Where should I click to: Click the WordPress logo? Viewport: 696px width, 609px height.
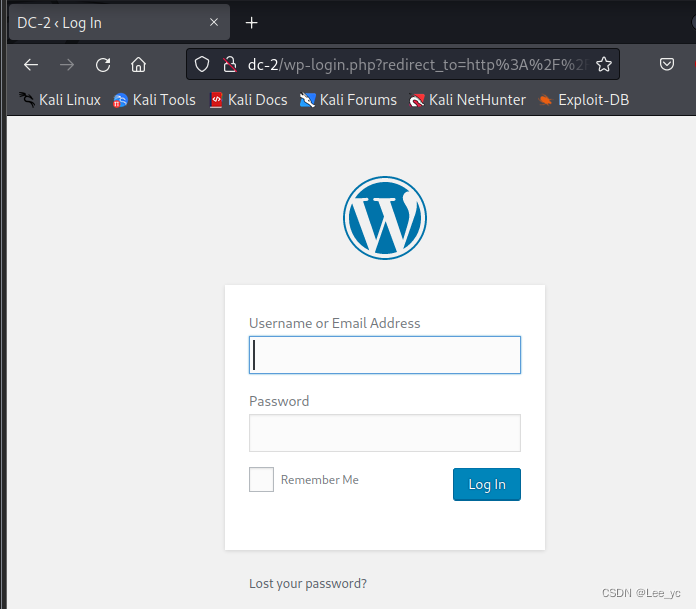point(385,218)
